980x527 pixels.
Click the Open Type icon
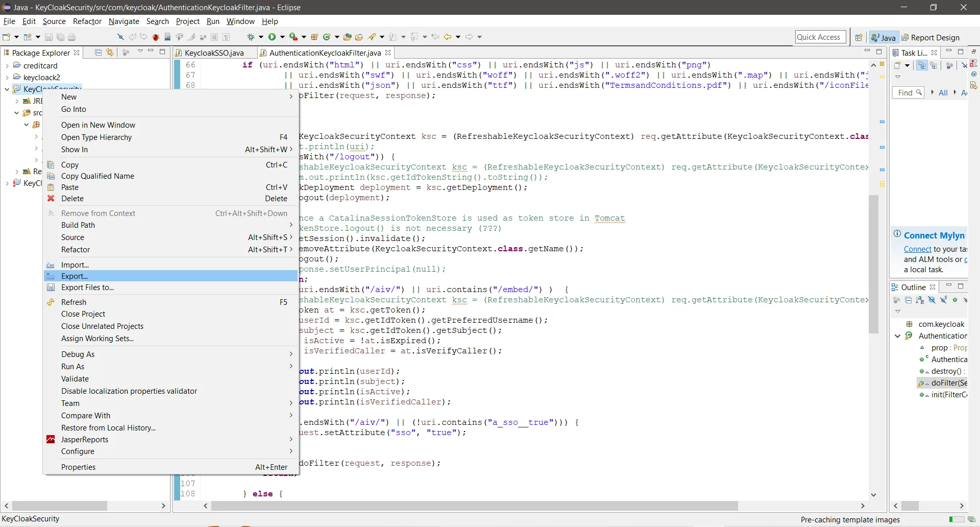347,37
